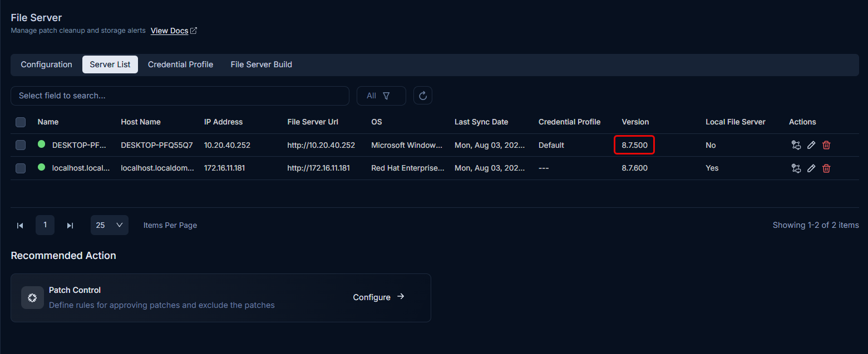Open the sync icon for DESKTOP-PFQ55Q7 row
The width and height of the screenshot is (868, 354).
(796, 145)
